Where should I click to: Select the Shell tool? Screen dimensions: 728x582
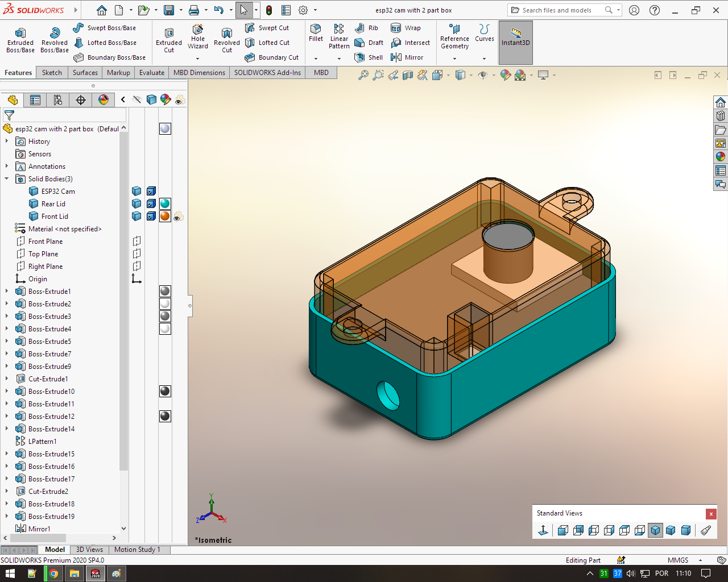(369, 57)
